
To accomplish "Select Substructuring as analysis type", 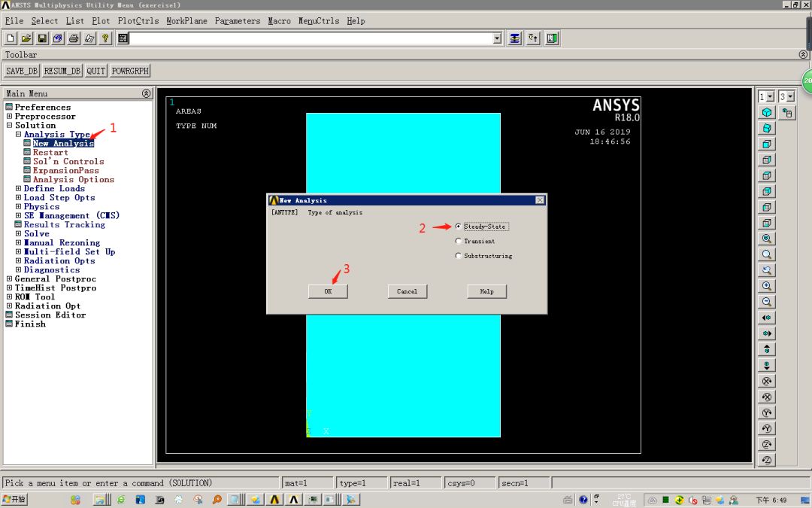I will click(x=458, y=255).
